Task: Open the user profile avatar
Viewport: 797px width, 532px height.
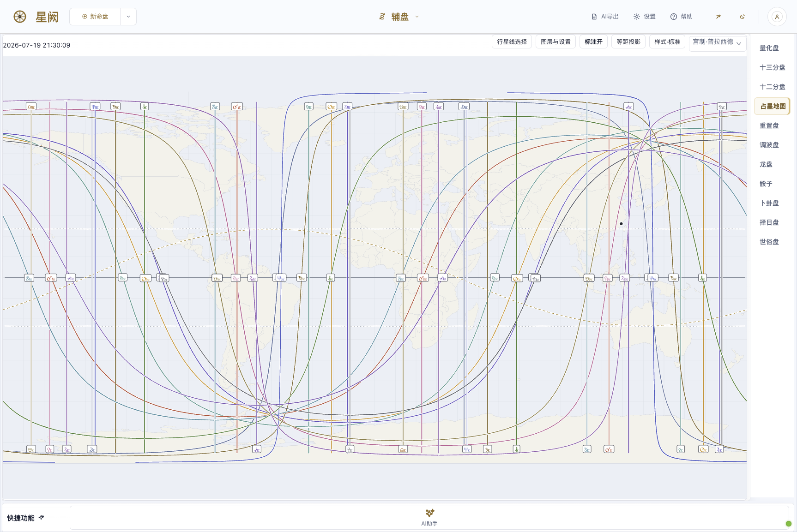Action: [777, 17]
